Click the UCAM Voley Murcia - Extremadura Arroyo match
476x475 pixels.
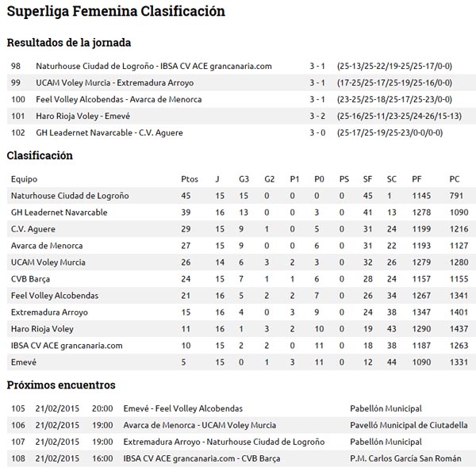click(x=114, y=83)
